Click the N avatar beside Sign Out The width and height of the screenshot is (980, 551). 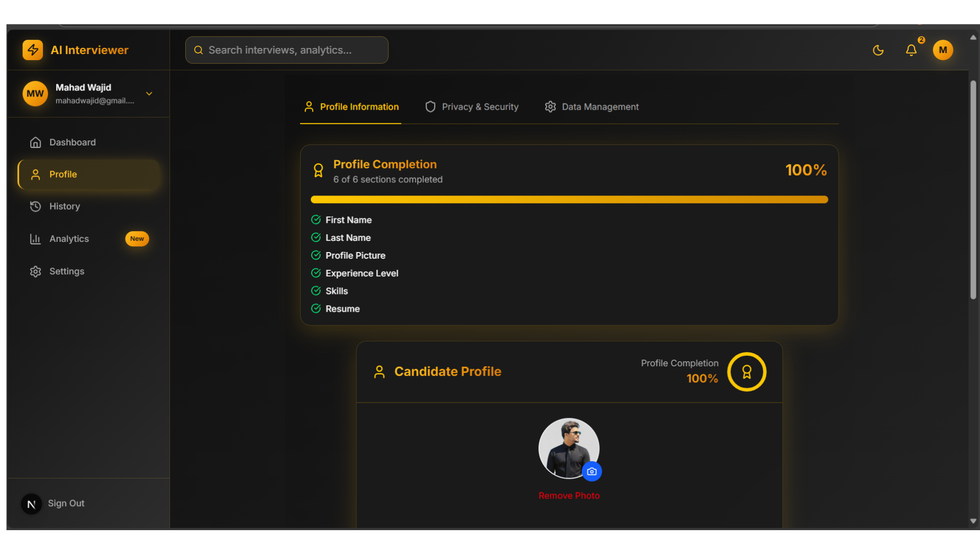[31, 504]
